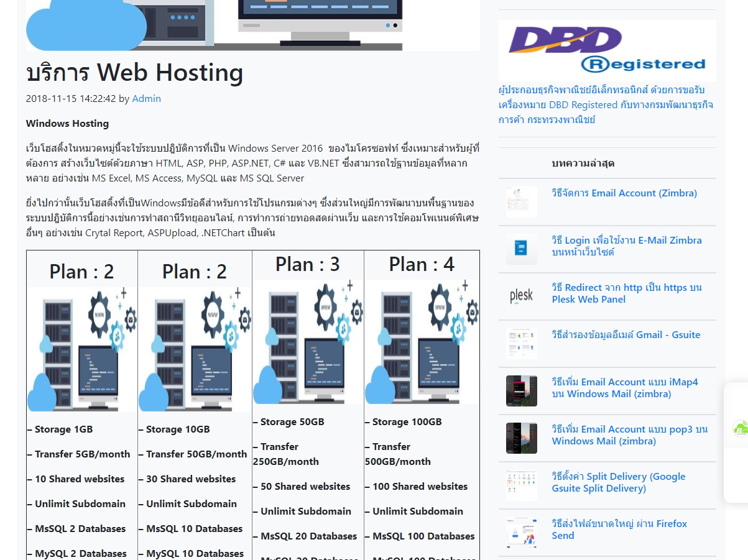This screenshot has height=560, width=748.
Task: Click the pop3 Windows Mail article icon
Action: pos(520,438)
